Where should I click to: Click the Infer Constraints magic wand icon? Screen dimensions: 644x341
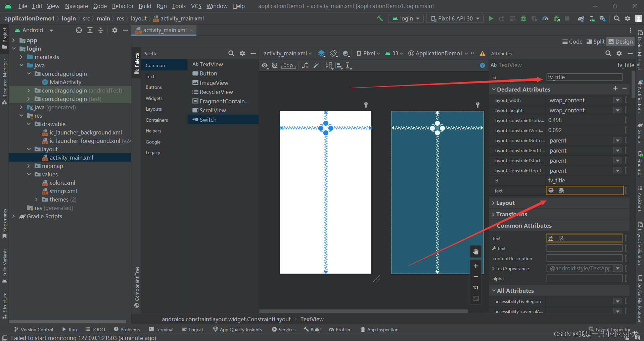[316, 66]
